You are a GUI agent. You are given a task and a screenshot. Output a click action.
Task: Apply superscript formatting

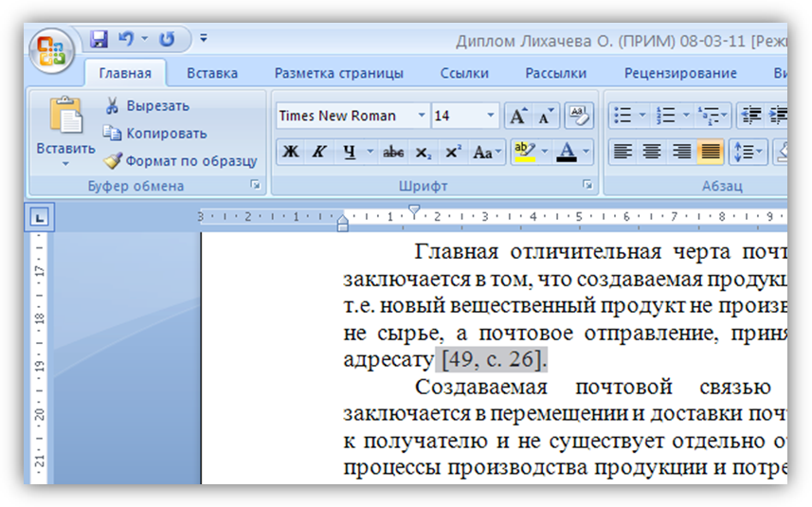453,152
